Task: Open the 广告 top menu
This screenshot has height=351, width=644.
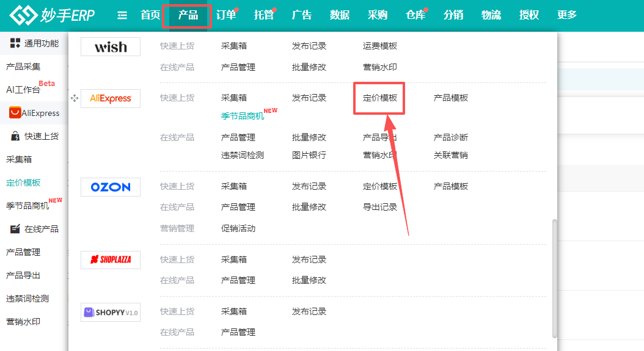Action: coord(302,15)
